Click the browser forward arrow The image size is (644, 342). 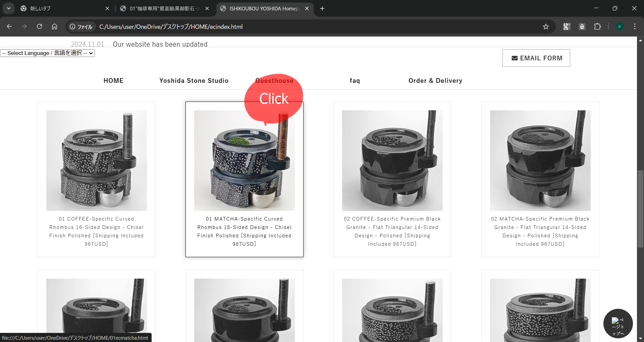click(24, 26)
